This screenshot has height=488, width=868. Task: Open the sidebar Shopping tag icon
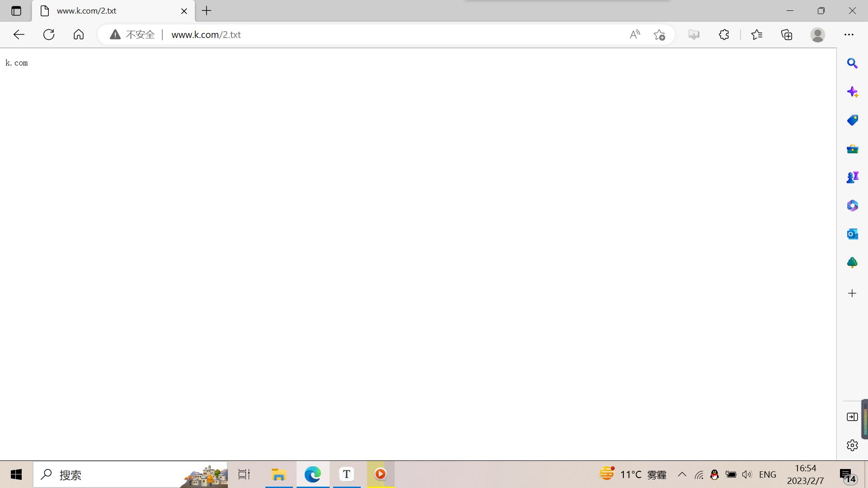[852, 120]
